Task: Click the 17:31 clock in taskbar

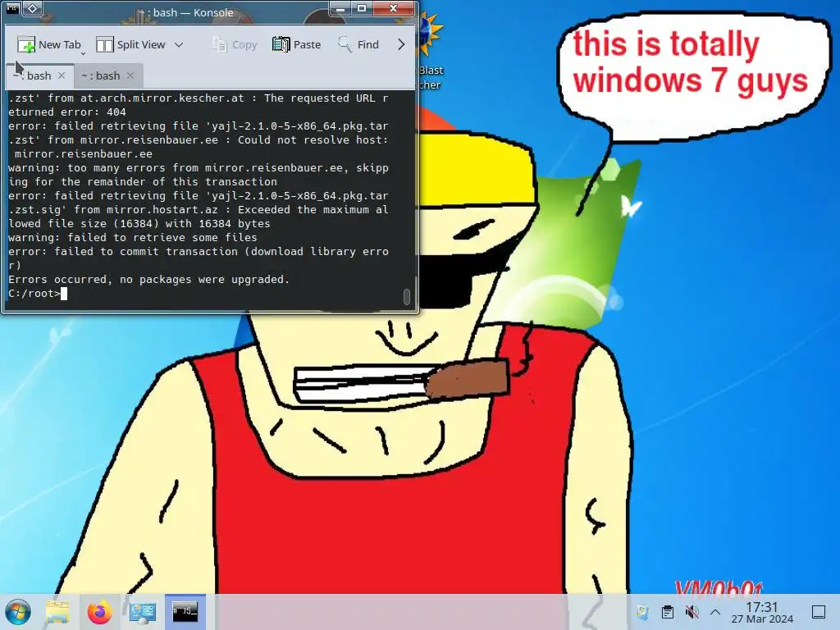Action: [x=762, y=612]
